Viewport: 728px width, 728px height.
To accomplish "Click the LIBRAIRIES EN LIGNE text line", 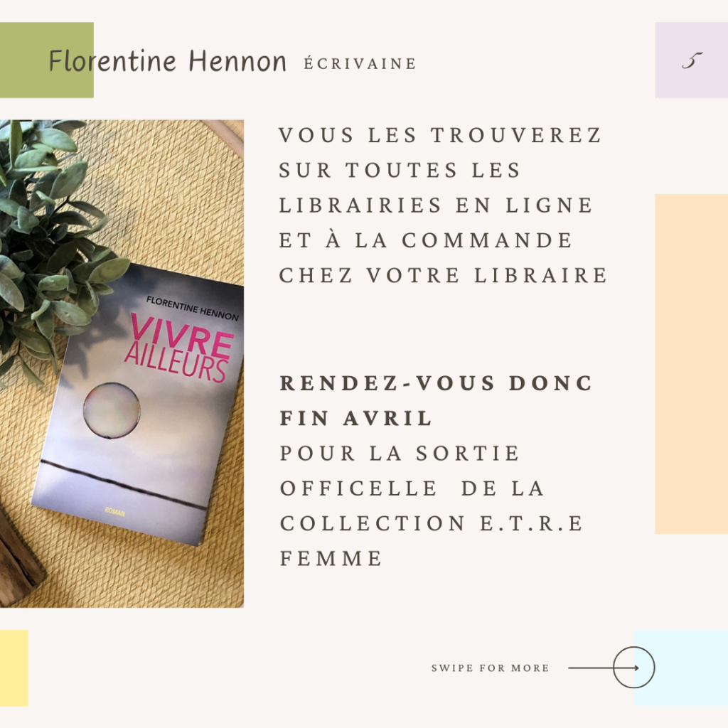I will click(x=436, y=205).
